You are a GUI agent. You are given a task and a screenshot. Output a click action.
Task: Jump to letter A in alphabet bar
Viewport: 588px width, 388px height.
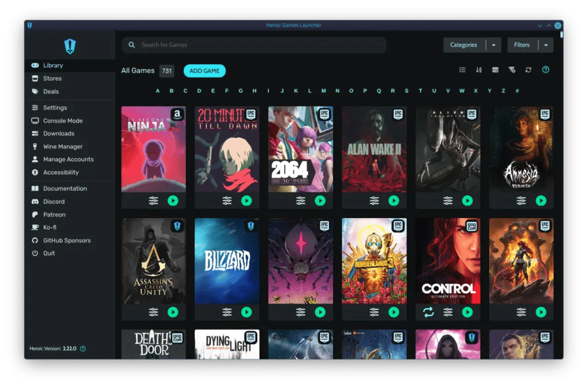(x=157, y=91)
